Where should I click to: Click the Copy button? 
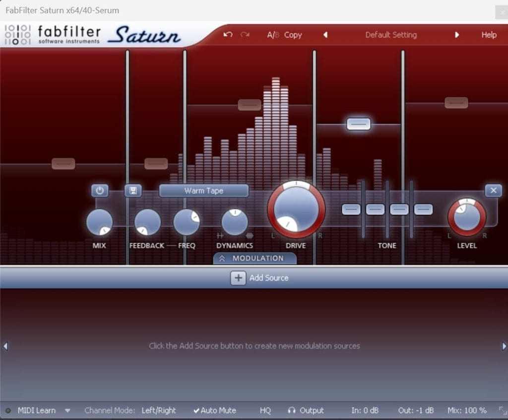[x=293, y=35]
